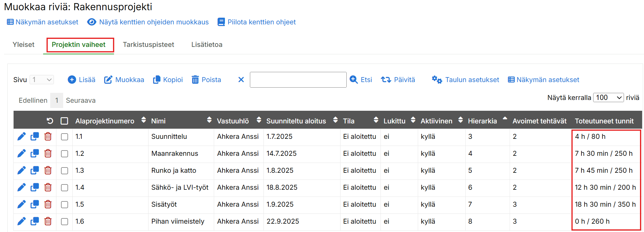Open the Sivu page number dropdown
Viewport: 644px width, 232px height.
(42, 80)
